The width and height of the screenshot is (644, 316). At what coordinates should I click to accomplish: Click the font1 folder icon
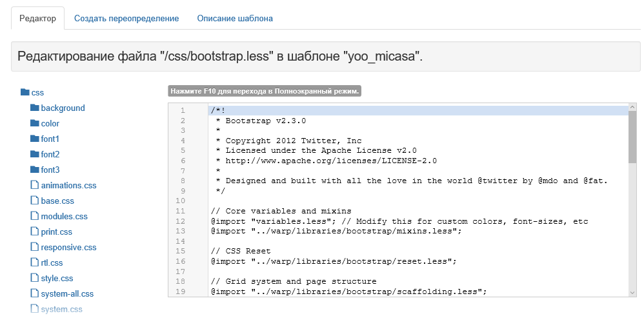[34, 139]
